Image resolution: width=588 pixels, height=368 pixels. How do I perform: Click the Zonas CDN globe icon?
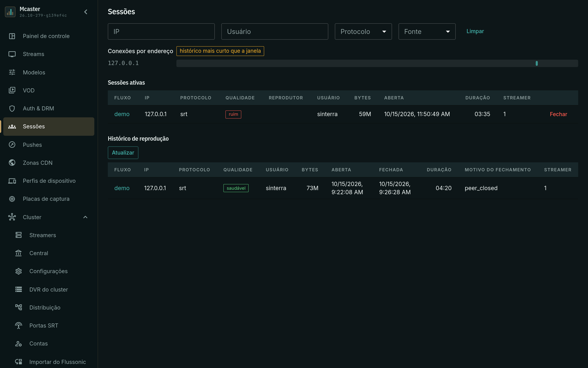12,163
